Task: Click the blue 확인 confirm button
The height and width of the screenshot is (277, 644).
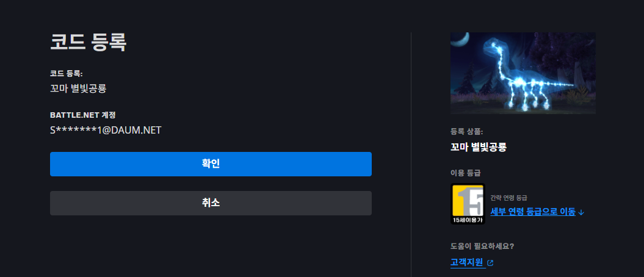Action: coord(211,164)
